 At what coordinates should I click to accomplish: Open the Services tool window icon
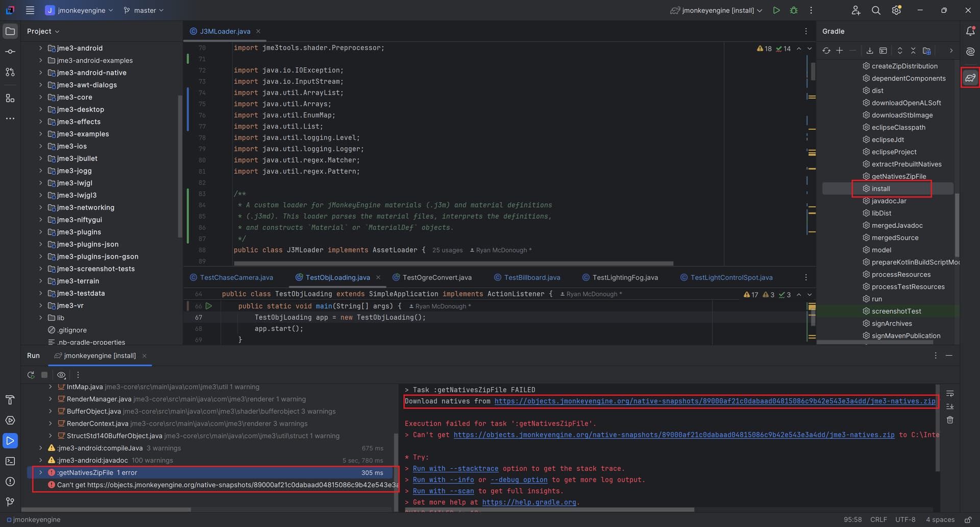click(10, 420)
